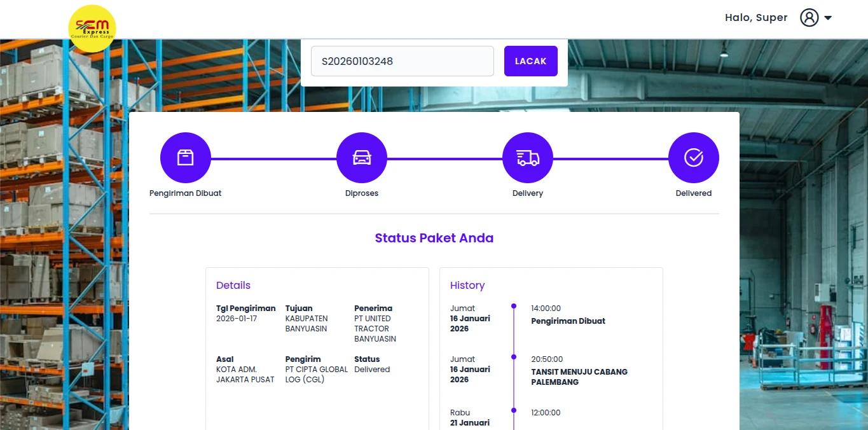This screenshot has width=868, height=430.
Task: Click the SCM Express logo
Action: click(92, 29)
